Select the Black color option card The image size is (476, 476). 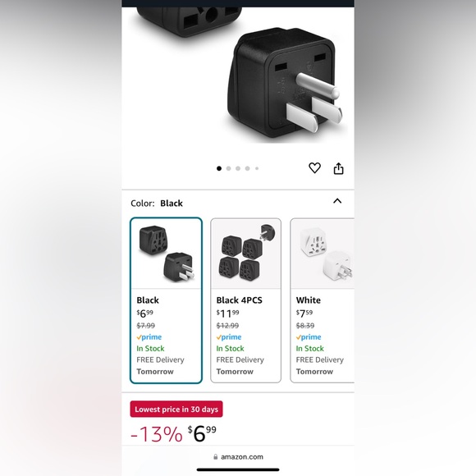[x=166, y=300]
